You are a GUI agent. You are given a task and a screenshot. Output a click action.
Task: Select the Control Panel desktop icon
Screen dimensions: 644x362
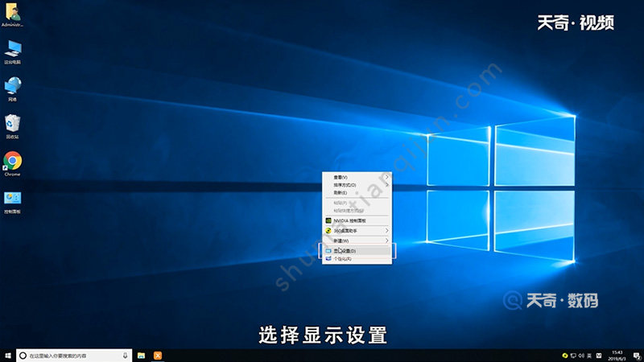coord(12,203)
